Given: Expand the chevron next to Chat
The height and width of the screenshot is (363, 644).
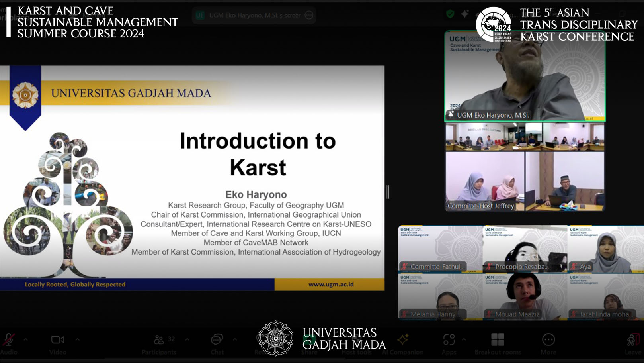Looking at the screenshot, I should [x=235, y=340].
